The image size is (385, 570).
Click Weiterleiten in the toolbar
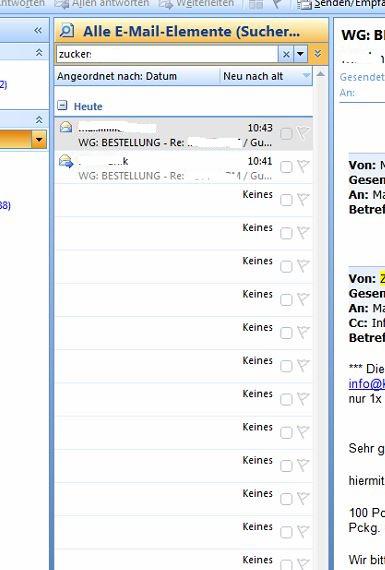coord(197,4)
